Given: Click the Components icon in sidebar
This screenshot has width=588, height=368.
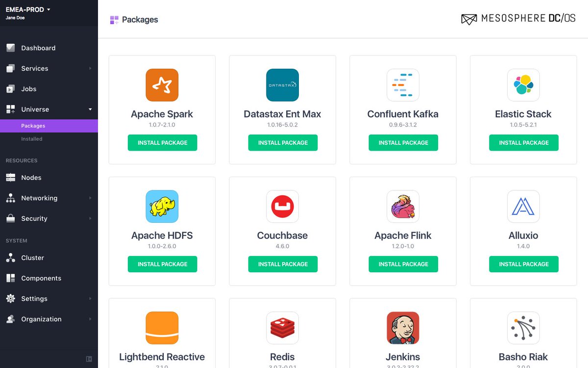Looking at the screenshot, I should [x=11, y=278].
